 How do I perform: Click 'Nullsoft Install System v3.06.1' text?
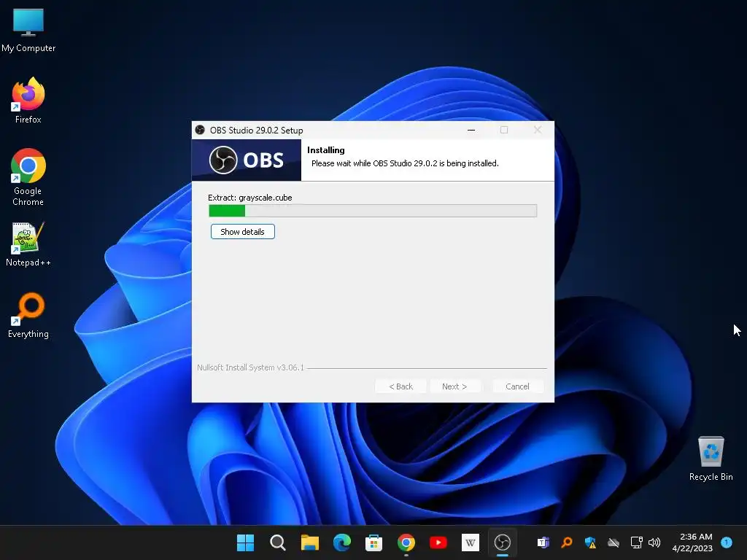251,367
